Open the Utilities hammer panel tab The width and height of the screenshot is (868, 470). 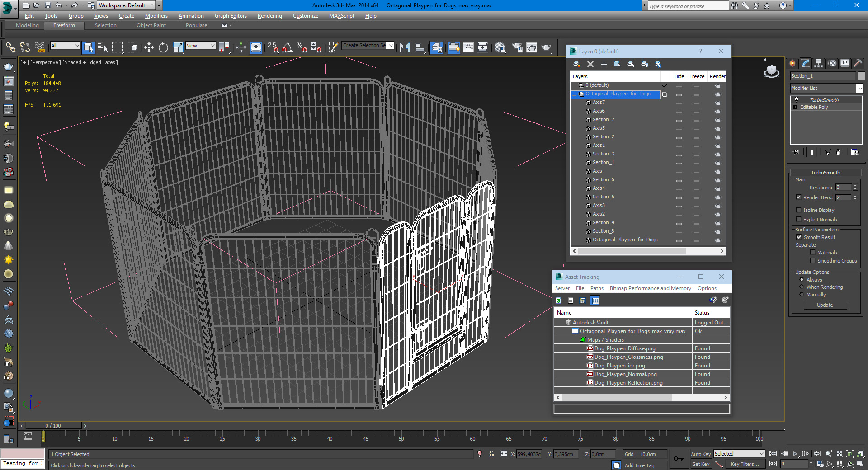click(x=858, y=63)
